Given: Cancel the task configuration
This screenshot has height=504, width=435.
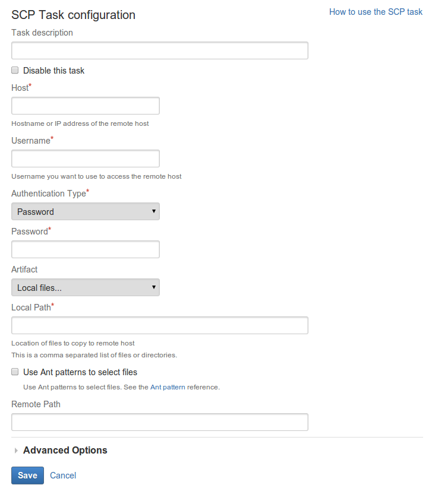Looking at the screenshot, I should (x=63, y=476).
